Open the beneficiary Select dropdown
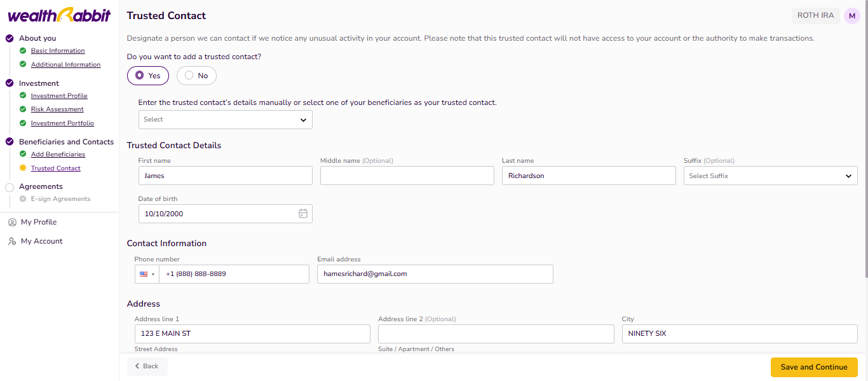 click(225, 120)
